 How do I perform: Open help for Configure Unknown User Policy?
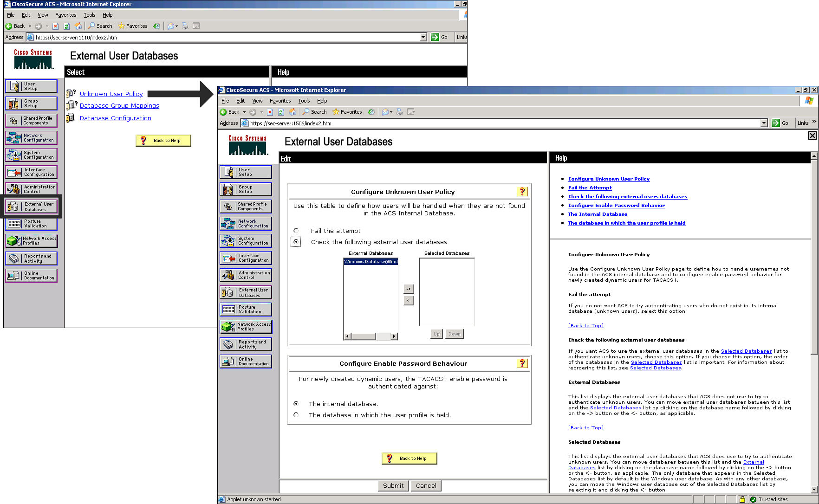pyautogui.click(x=522, y=192)
